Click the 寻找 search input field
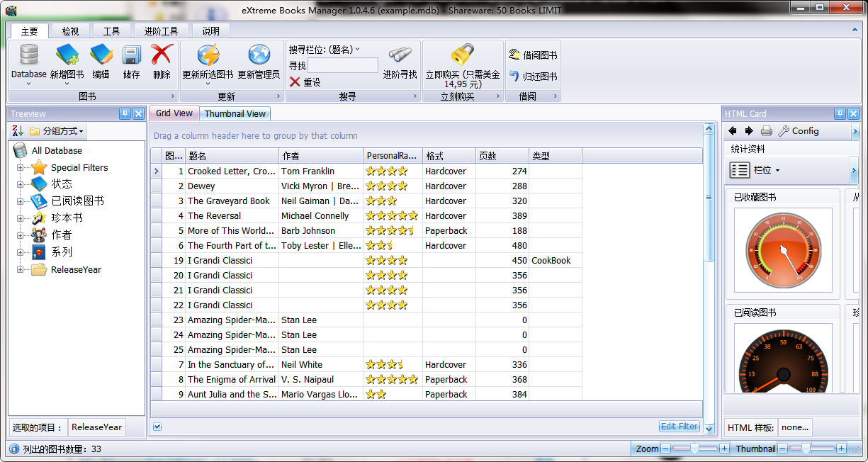The image size is (868, 462). 343,65
